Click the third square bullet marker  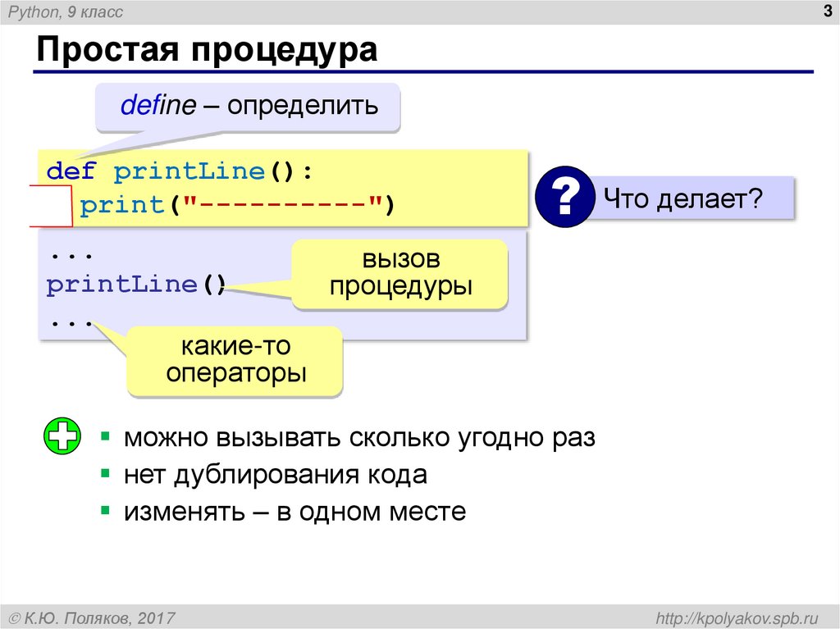[x=105, y=510]
